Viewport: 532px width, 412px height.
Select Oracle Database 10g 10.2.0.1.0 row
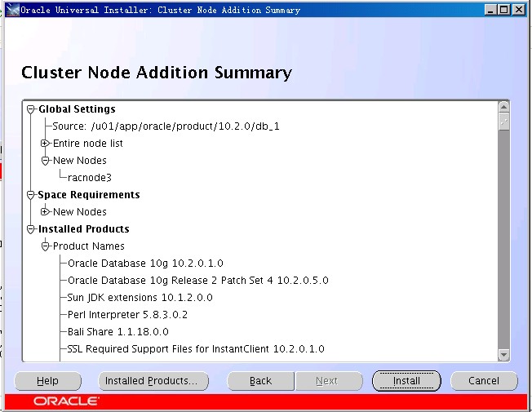[145, 264]
